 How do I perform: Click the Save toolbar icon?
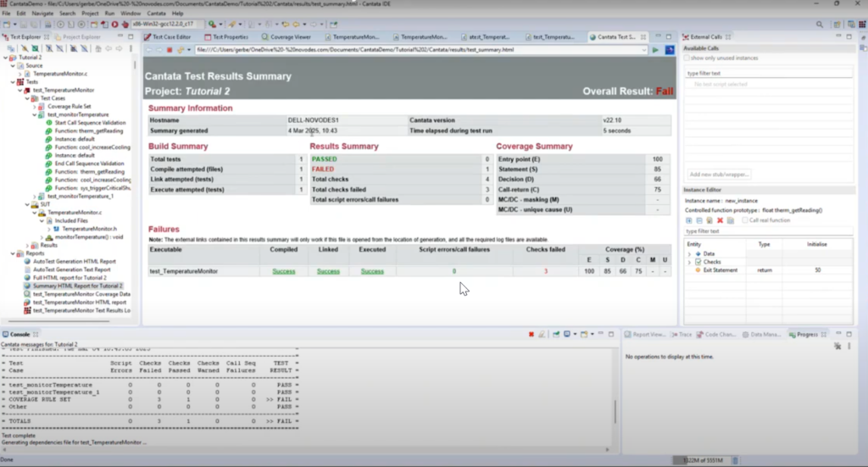point(24,25)
